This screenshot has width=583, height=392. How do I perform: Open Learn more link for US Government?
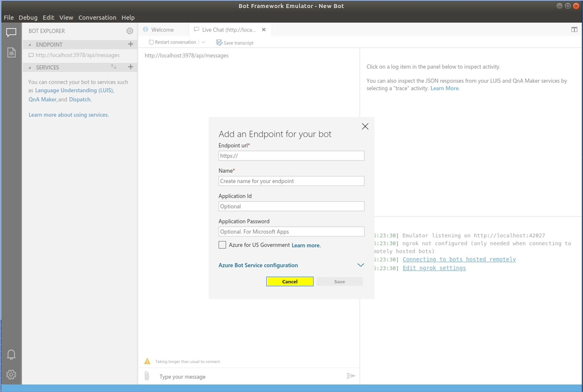point(306,245)
